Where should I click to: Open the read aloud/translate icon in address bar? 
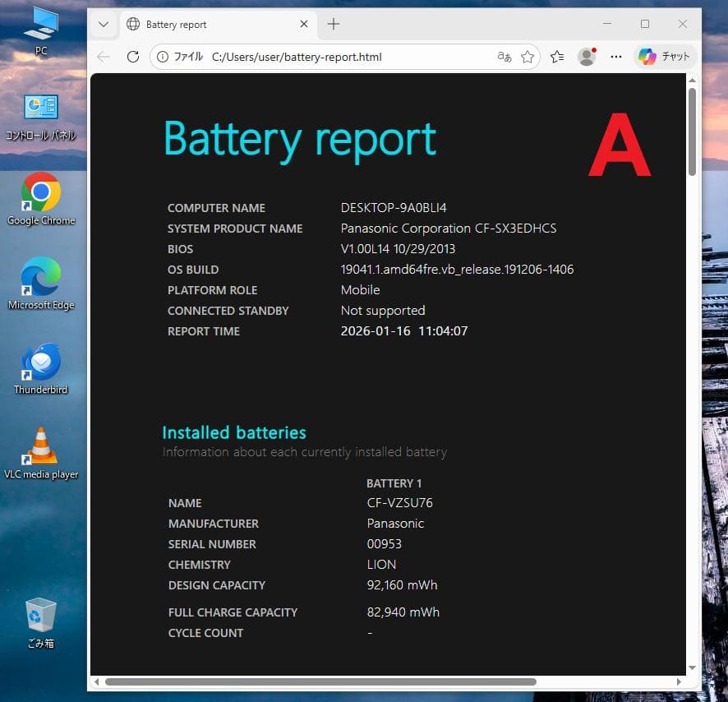click(504, 57)
